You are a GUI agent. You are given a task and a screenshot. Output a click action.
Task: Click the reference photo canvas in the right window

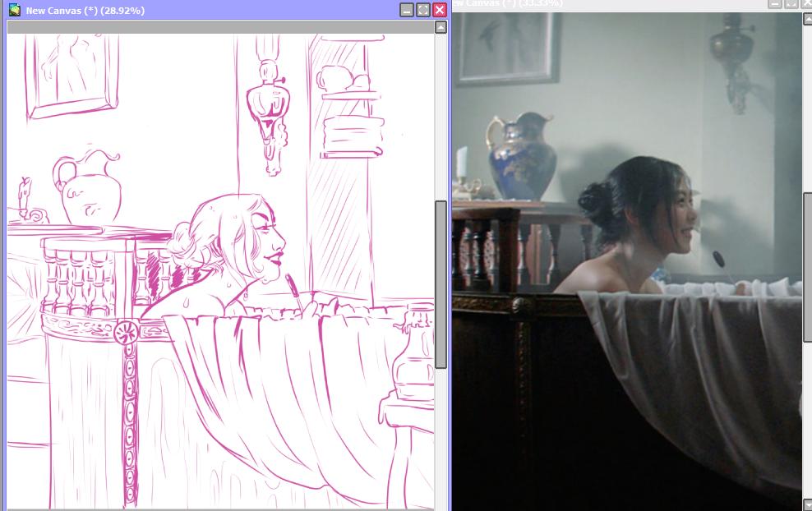(627, 261)
